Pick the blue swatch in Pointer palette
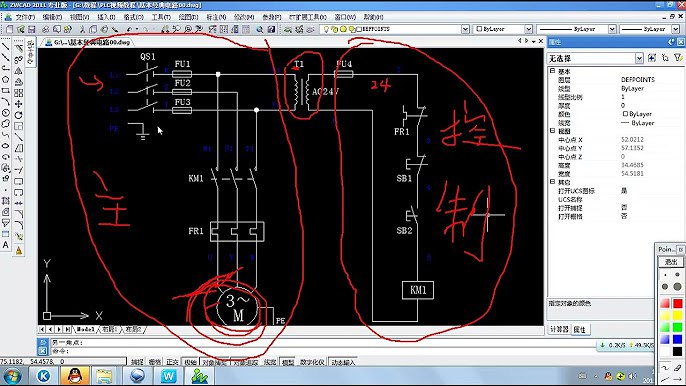 [678, 339]
